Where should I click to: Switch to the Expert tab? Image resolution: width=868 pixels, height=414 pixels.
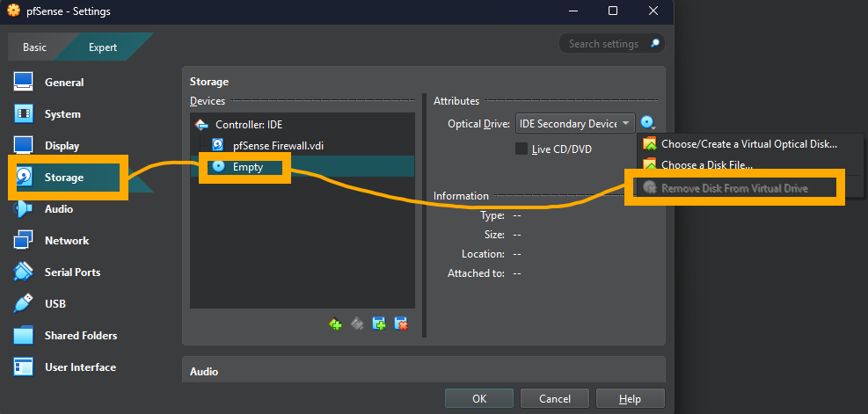tap(103, 47)
